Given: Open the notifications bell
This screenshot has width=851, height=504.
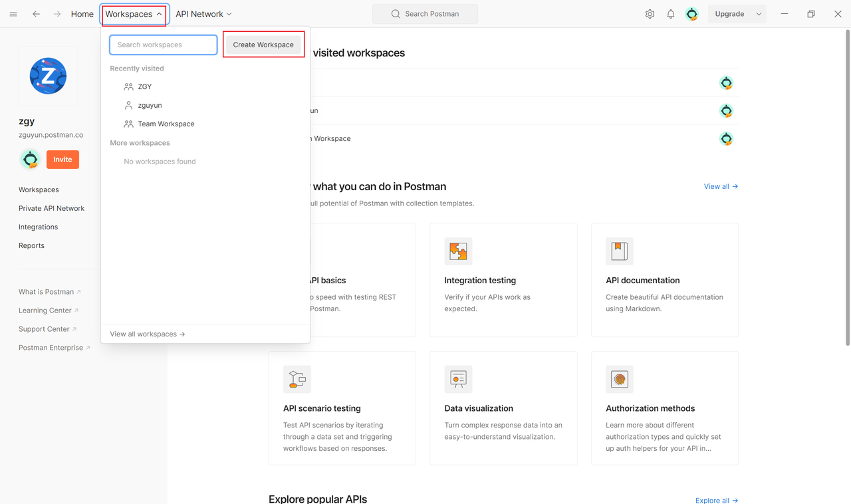Looking at the screenshot, I should click(671, 14).
